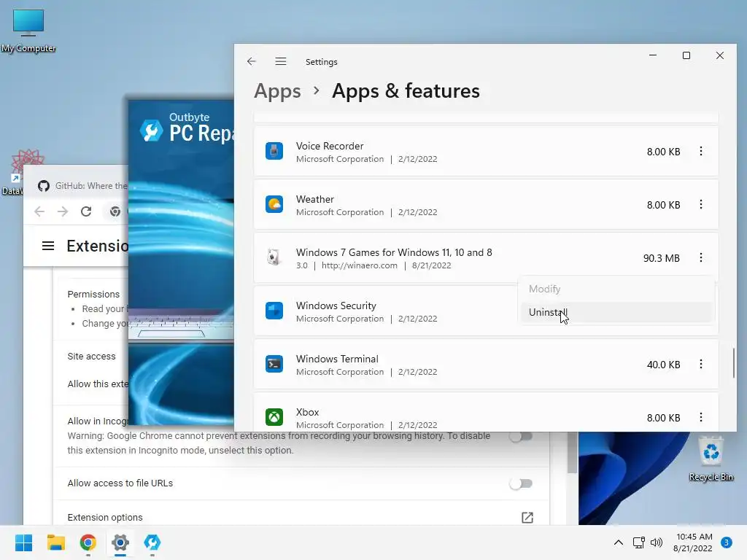Select the GitHub tab in Chrome
The width and height of the screenshot is (747, 560).
tap(83, 186)
